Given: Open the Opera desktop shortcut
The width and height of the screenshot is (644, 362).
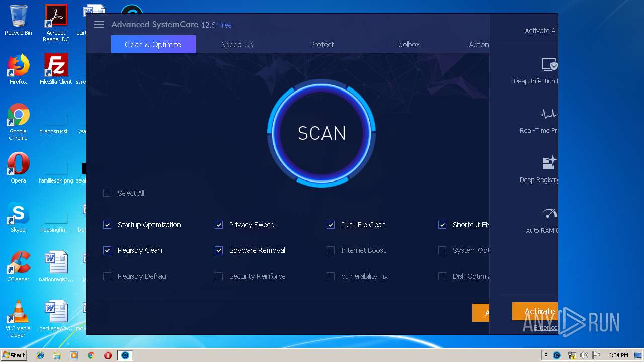Looking at the screenshot, I should point(18,168).
